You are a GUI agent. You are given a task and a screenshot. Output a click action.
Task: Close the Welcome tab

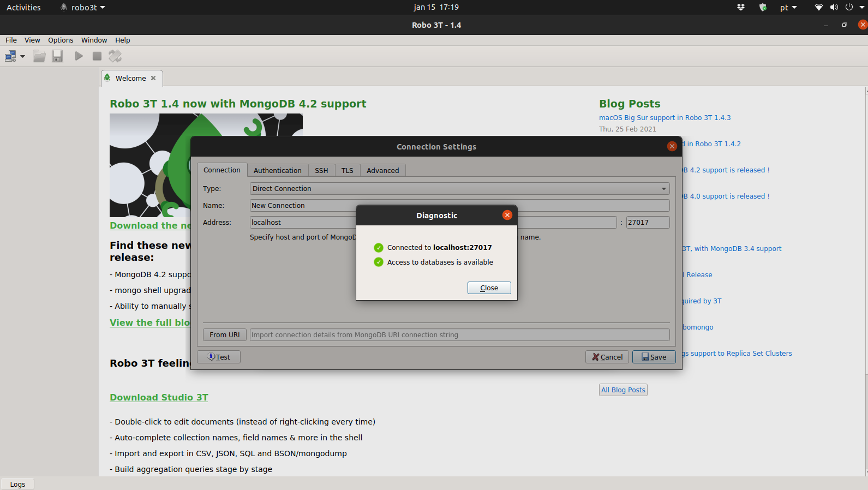coord(153,78)
